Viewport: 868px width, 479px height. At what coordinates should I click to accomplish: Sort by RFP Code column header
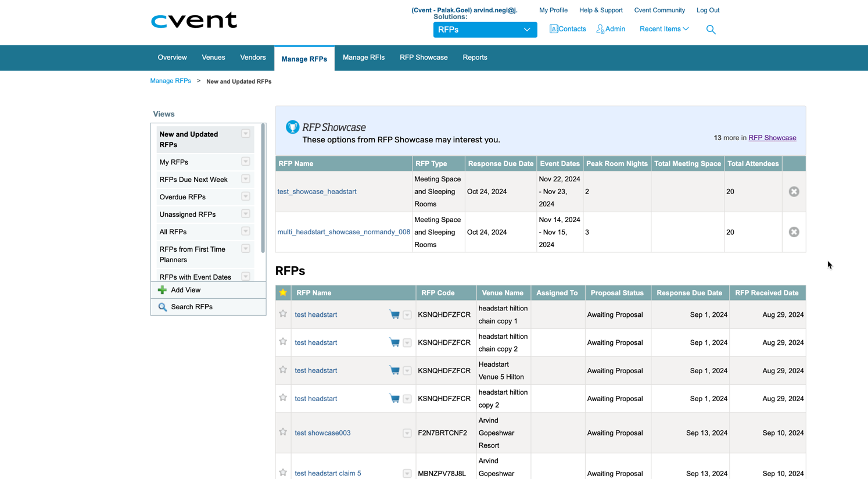[438, 293]
